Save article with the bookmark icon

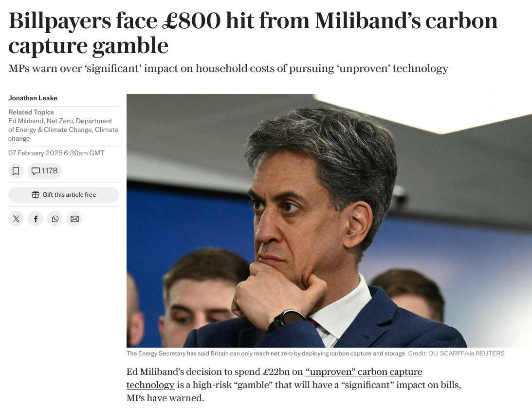coord(16,171)
